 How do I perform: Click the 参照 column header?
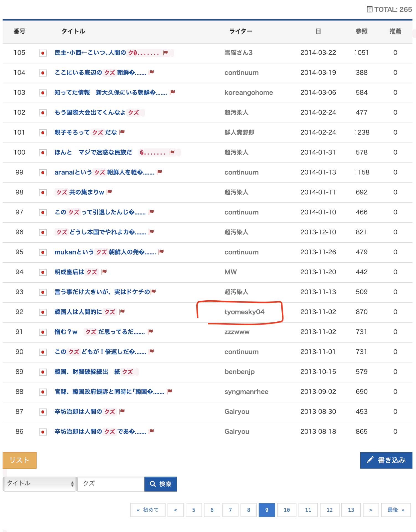[x=361, y=31]
